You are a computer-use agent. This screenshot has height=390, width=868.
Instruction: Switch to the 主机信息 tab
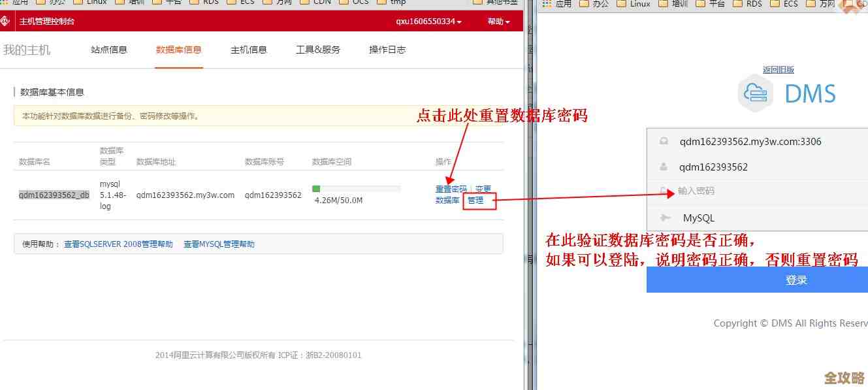coord(249,49)
